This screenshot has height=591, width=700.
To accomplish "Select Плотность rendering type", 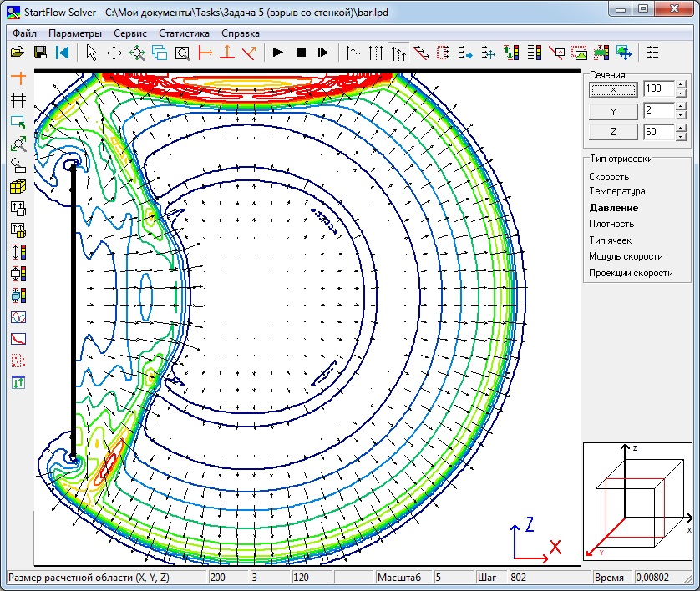I will (611, 224).
